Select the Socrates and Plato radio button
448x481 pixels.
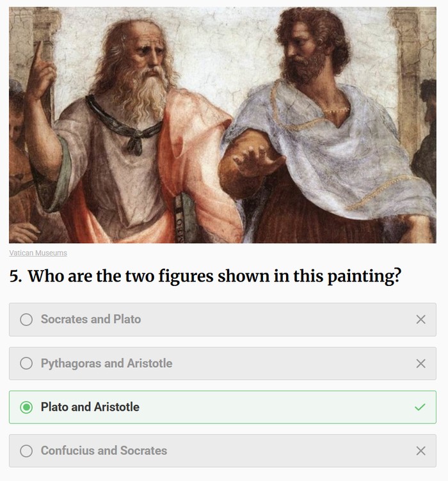26,319
